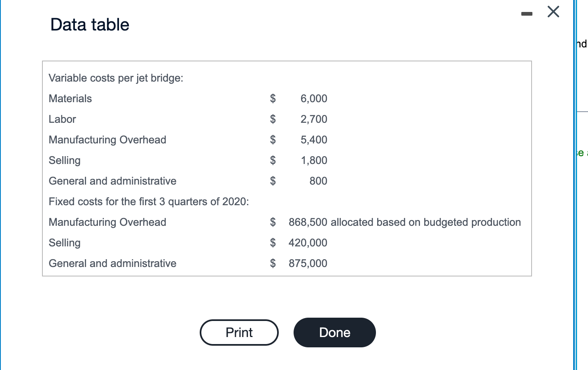Click the Done button

(334, 333)
